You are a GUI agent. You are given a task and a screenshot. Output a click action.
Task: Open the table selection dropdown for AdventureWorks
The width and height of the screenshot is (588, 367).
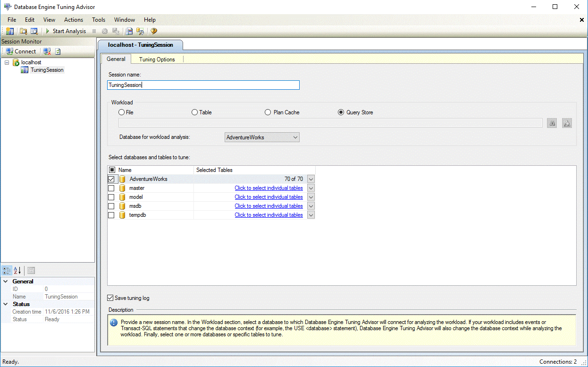point(311,179)
